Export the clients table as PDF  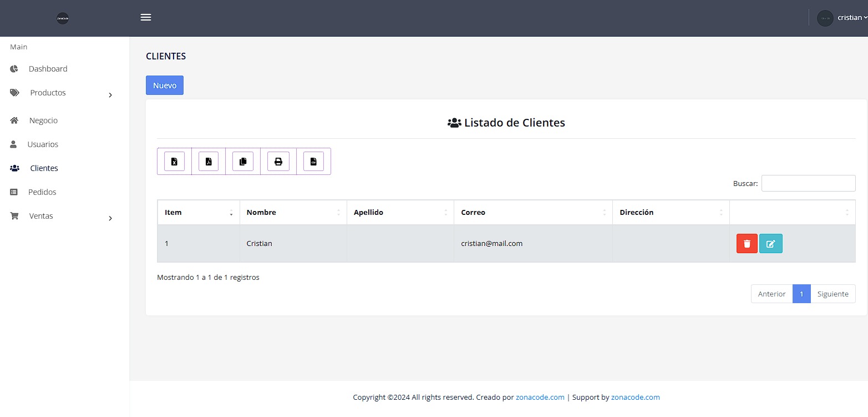pyautogui.click(x=209, y=162)
